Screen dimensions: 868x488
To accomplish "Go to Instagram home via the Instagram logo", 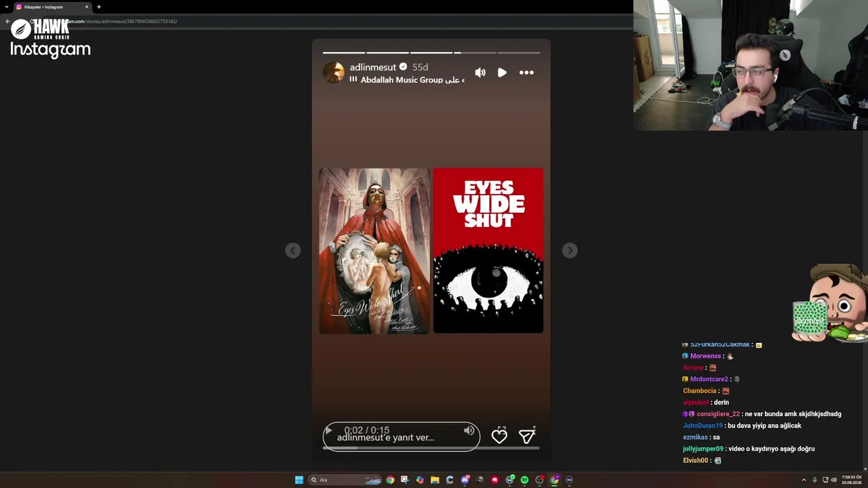I will point(50,49).
